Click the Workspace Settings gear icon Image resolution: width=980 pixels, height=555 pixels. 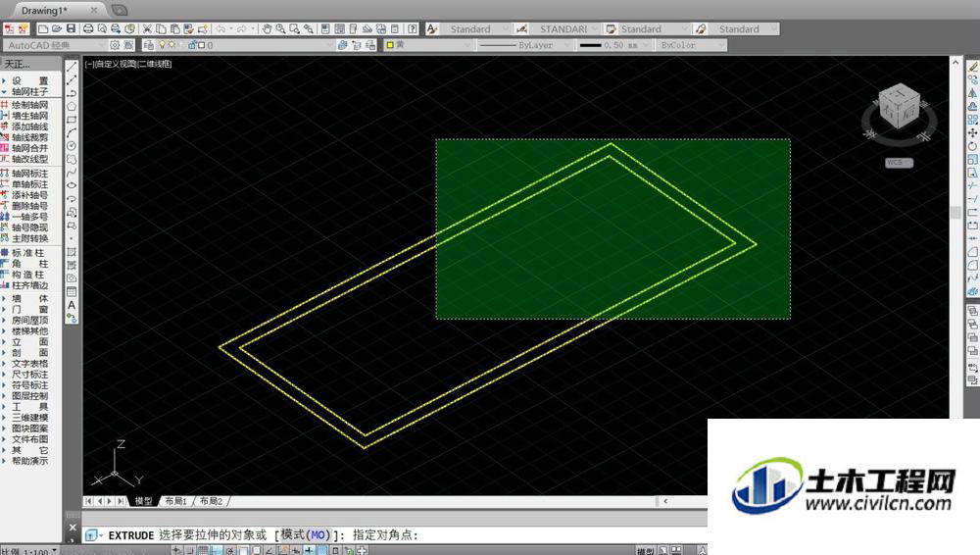coord(115,45)
